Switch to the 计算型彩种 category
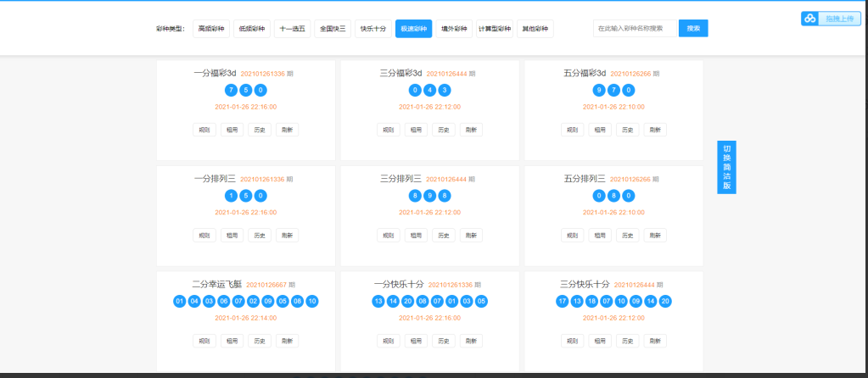 pos(495,29)
